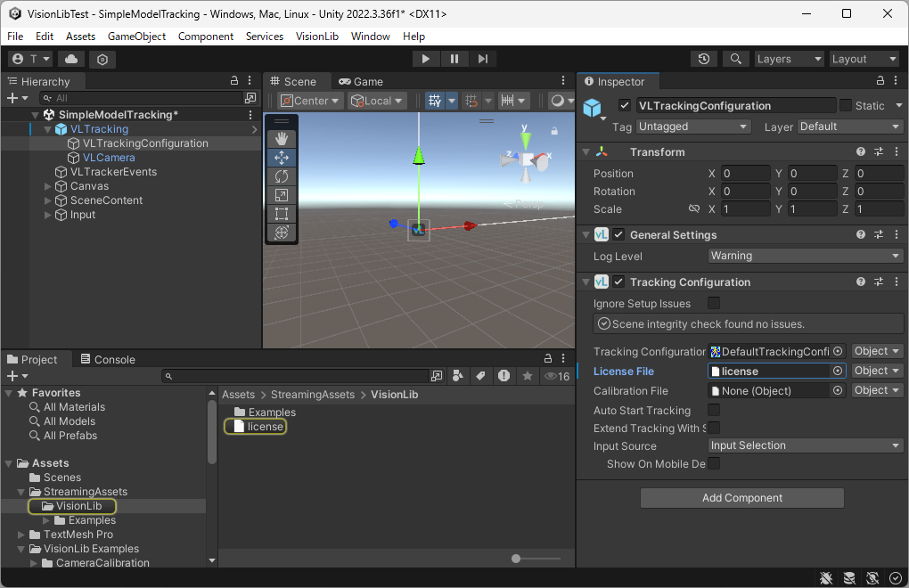This screenshot has height=588, width=909.
Task: Open Unity version control icon
Action: pyautogui.click(x=102, y=59)
